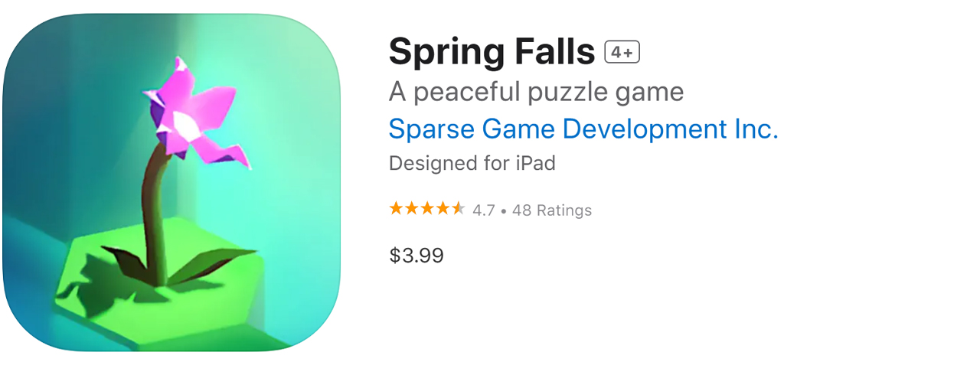Image resolution: width=980 pixels, height=365 pixels.
Task: Open the Sparse Game Development Inc. developer link
Action: (x=583, y=129)
